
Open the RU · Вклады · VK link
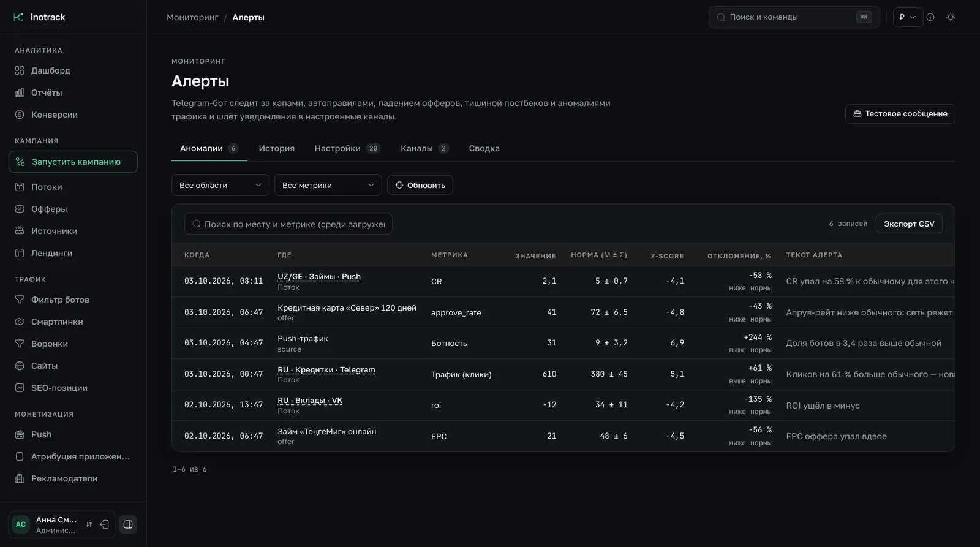(x=310, y=400)
